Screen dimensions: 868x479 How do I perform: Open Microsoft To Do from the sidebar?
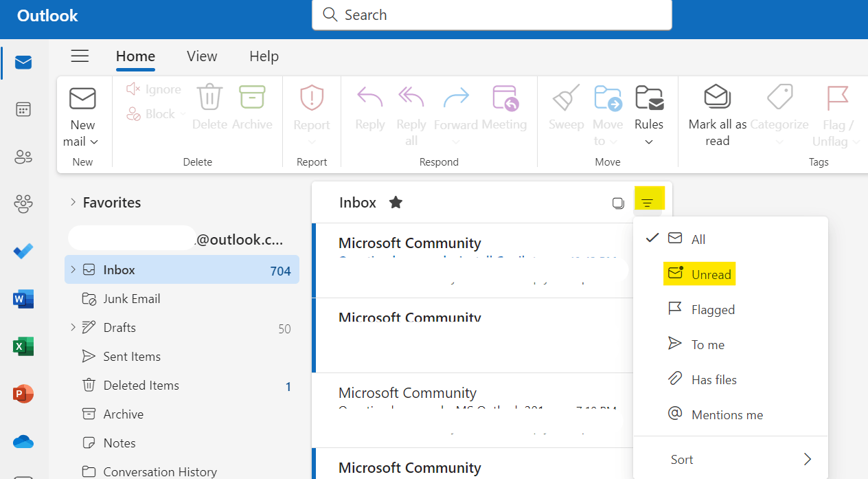click(x=23, y=251)
